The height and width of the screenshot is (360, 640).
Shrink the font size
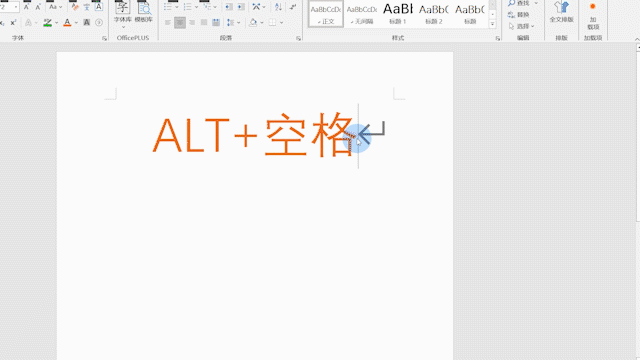38,7
